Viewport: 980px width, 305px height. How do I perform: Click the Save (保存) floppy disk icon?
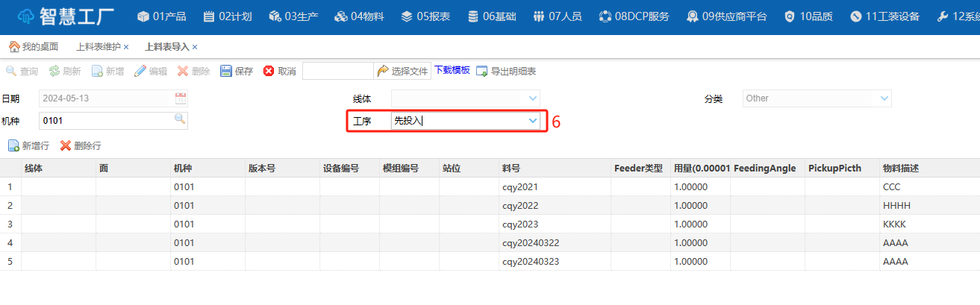pyautogui.click(x=226, y=72)
